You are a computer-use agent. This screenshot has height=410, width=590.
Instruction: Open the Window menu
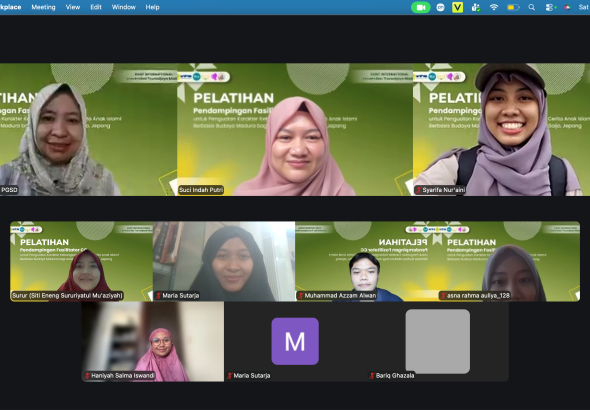pyautogui.click(x=123, y=7)
